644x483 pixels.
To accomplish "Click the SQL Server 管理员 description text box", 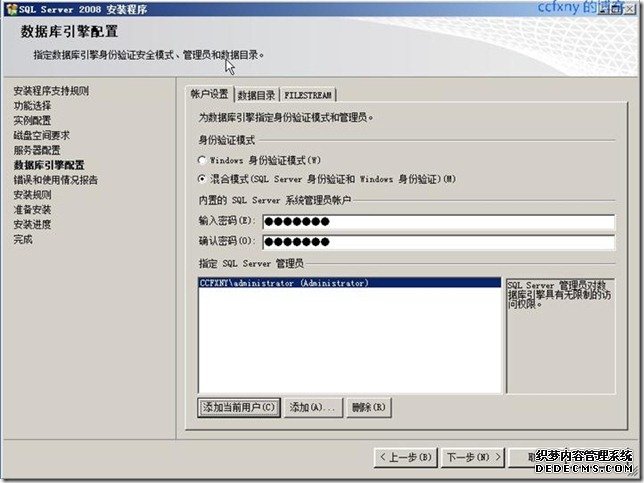I will (x=561, y=336).
